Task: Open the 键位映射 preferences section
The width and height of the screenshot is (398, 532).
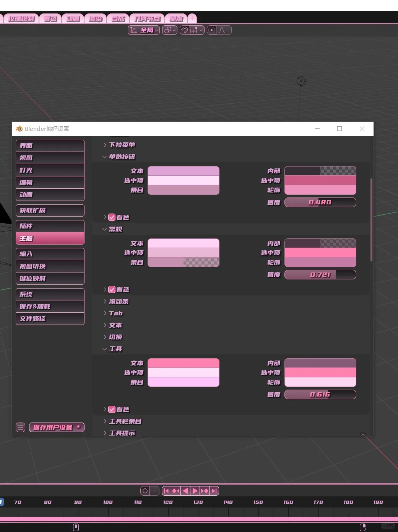Action: coord(50,279)
